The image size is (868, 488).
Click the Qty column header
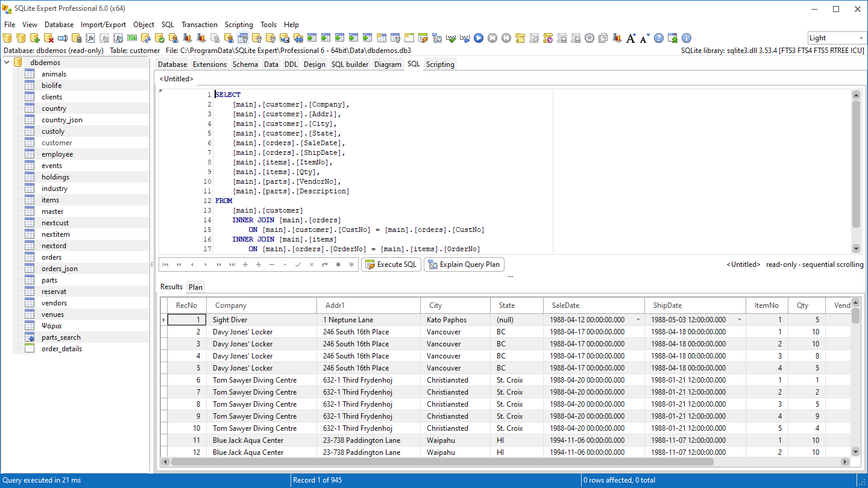pyautogui.click(x=806, y=305)
